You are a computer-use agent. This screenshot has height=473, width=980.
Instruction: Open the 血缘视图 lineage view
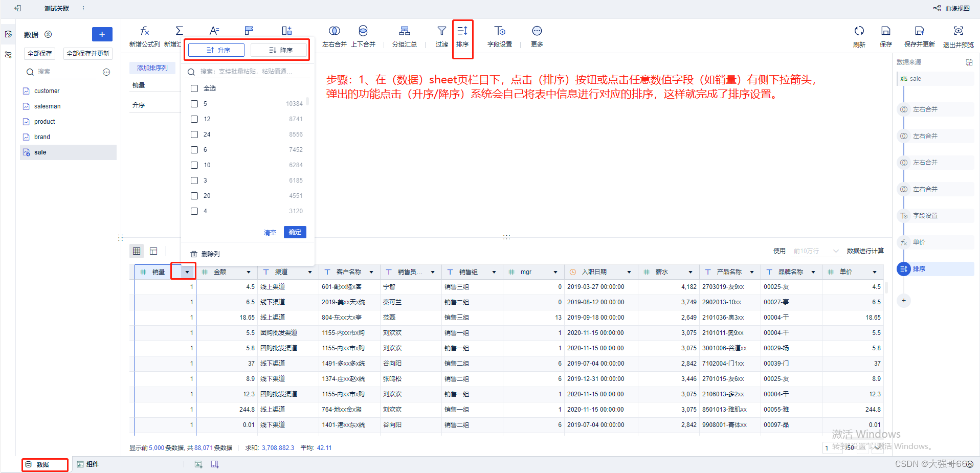(x=952, y=9)
